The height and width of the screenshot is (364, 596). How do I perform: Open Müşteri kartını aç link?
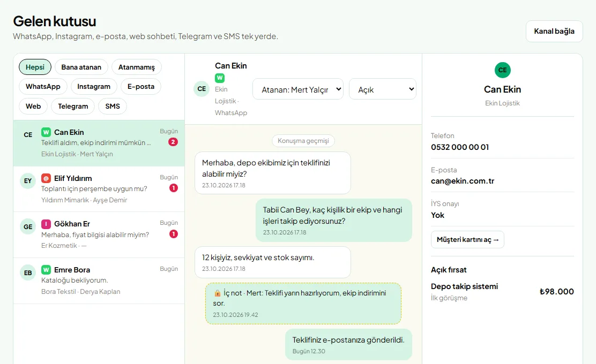[x=467, y=239]
